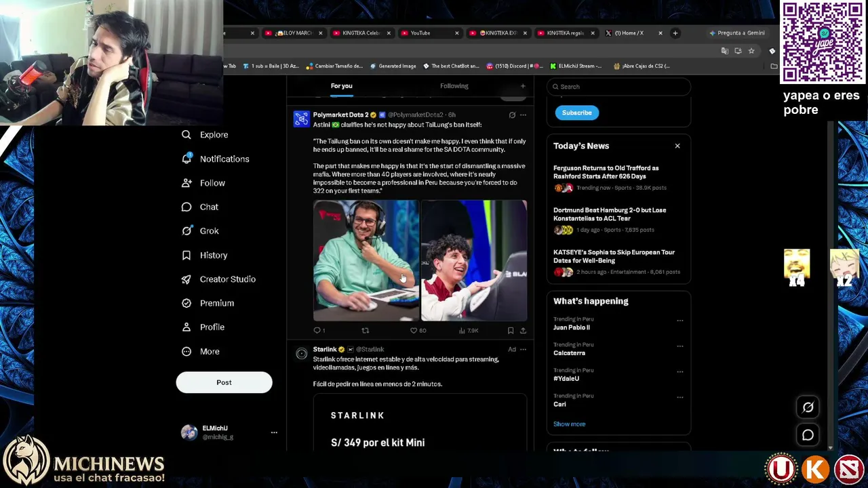Share the Polymarket Dota 2 post

[523, 331]
